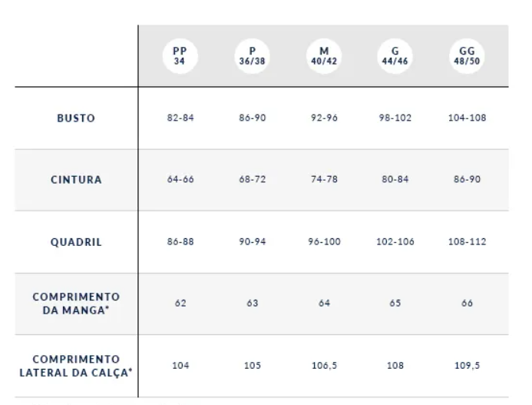Select the GG 48/50 size circle
Image resolution: width=532 pixels, height=405 pixels.
[x=467, y=56]
